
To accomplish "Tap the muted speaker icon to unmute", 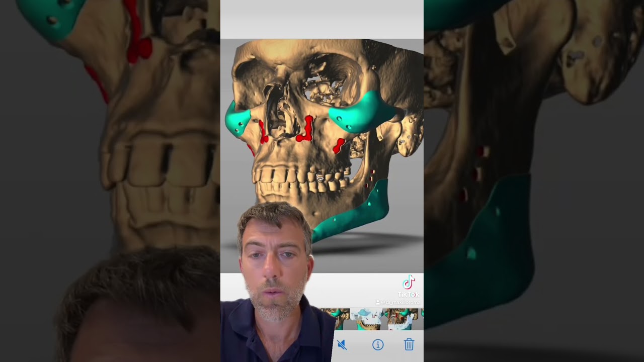I will coord(342,345).
